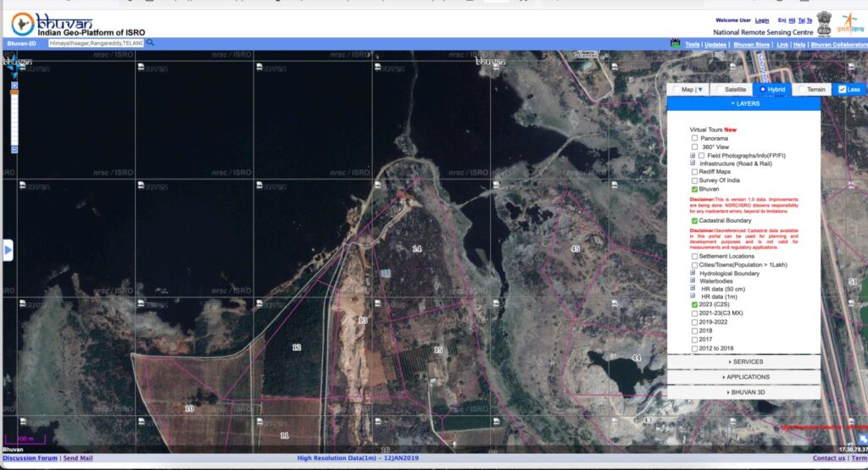Check Settlement Locations layer
Screen dimensions: 868x470
(694, 256)
